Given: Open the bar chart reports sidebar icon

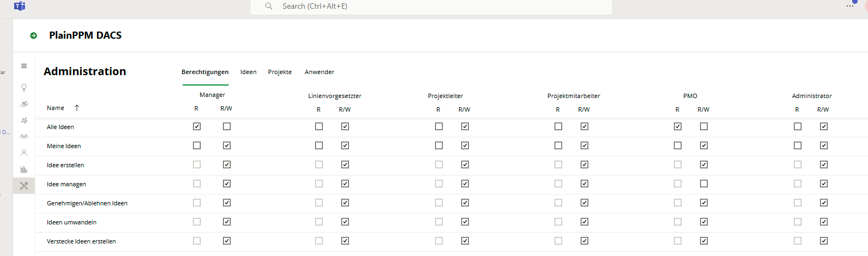Looking at the screenshot, I should (24, 169).
